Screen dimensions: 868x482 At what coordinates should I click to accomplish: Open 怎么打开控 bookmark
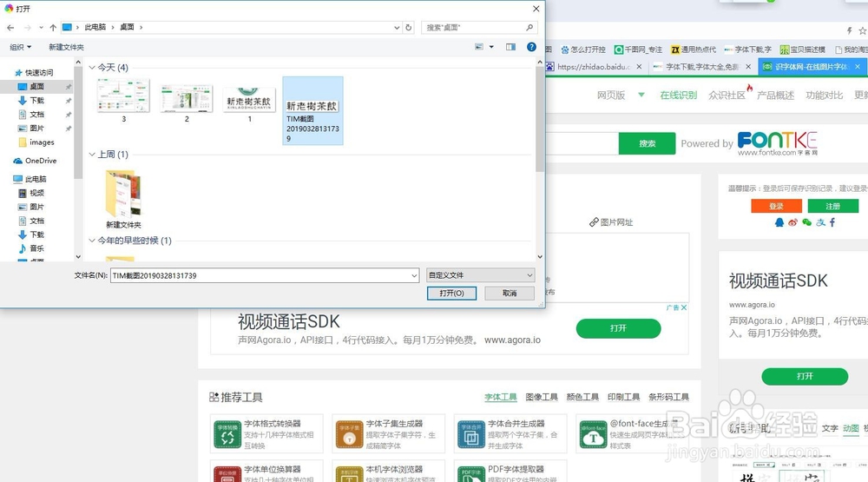[583, 50]
